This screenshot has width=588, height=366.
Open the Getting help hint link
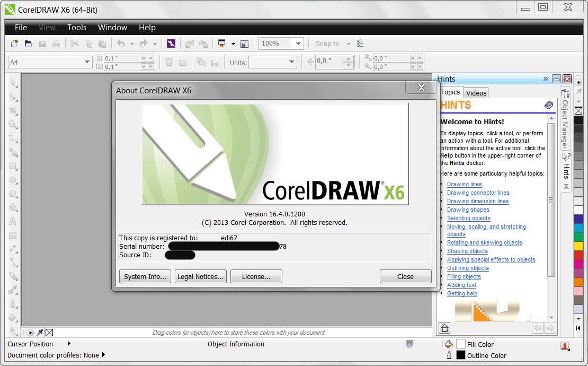(462, 293)
